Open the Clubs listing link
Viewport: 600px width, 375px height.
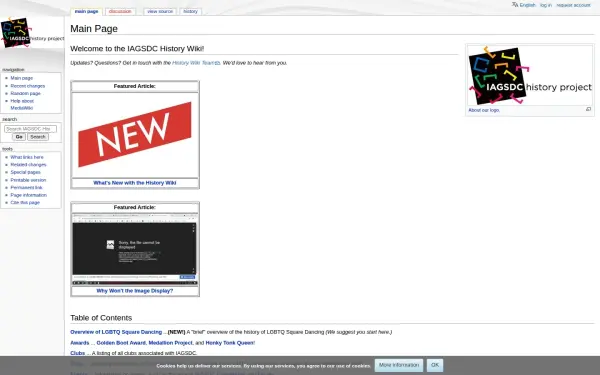[x=78, y=353]
